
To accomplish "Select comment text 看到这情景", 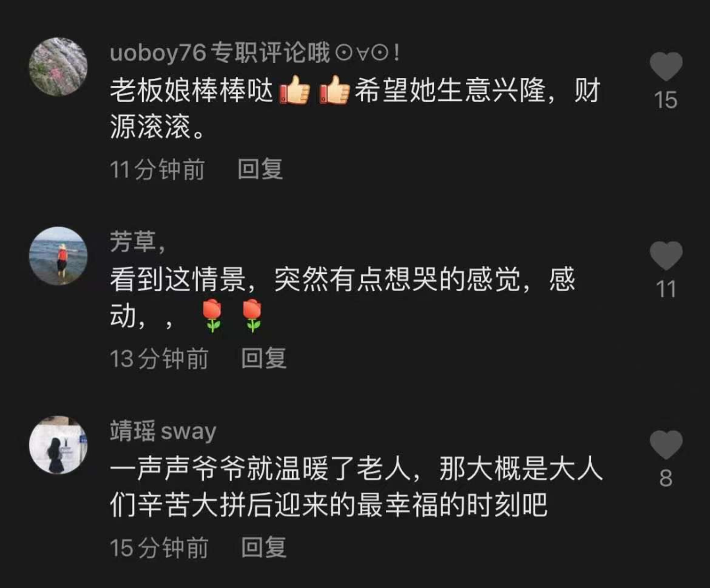I will pyautogui.click(x=178, y=279).
